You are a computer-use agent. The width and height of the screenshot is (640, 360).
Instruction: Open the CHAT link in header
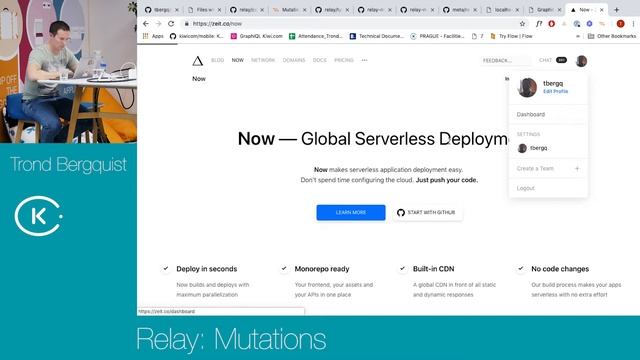click(545, 60)
